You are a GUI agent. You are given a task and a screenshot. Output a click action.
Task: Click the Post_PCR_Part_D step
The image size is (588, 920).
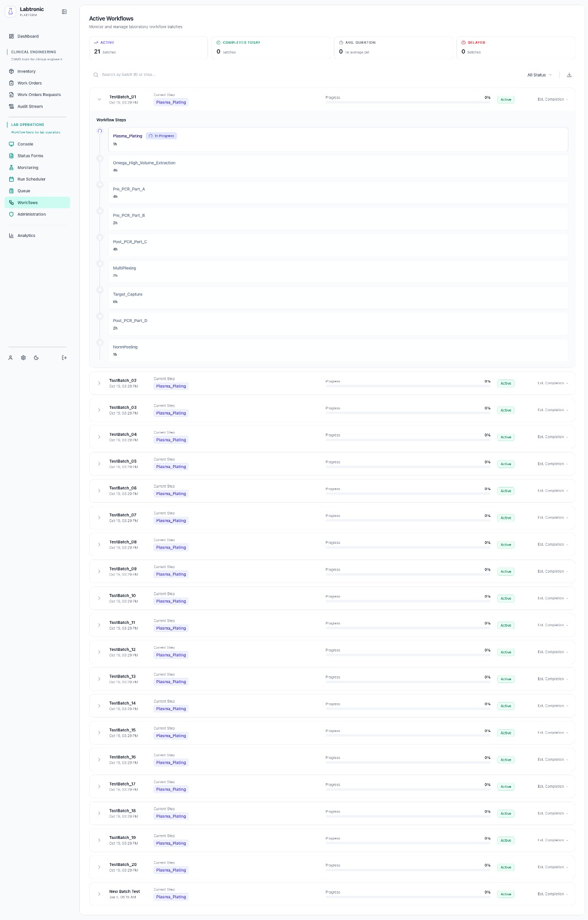click(338, 324)
